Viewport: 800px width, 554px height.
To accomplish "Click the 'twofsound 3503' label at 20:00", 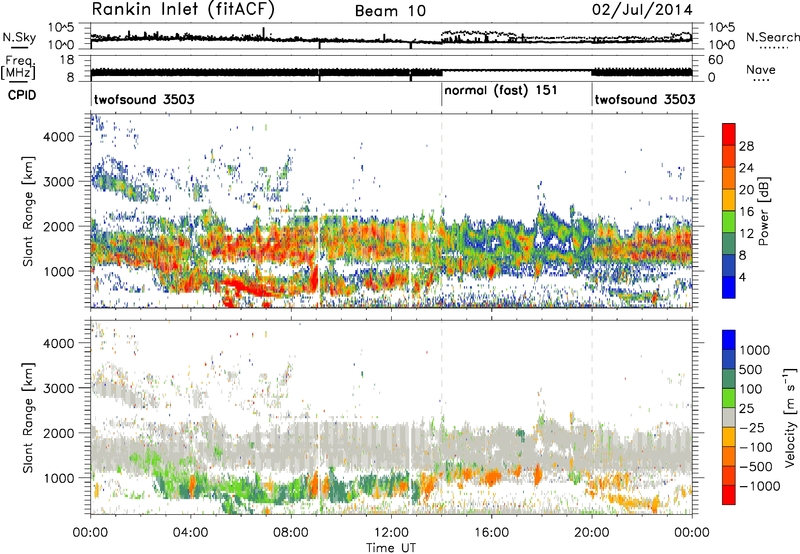I will 645,99.
